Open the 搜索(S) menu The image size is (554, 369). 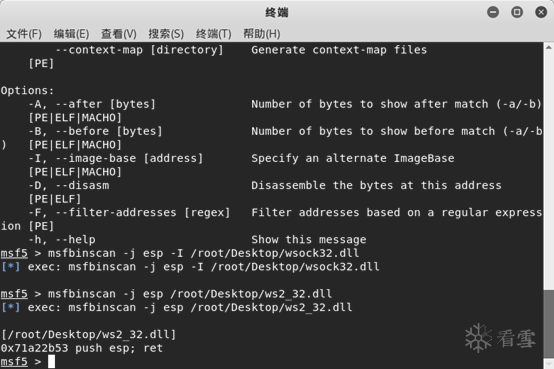[x=166, y=34]
